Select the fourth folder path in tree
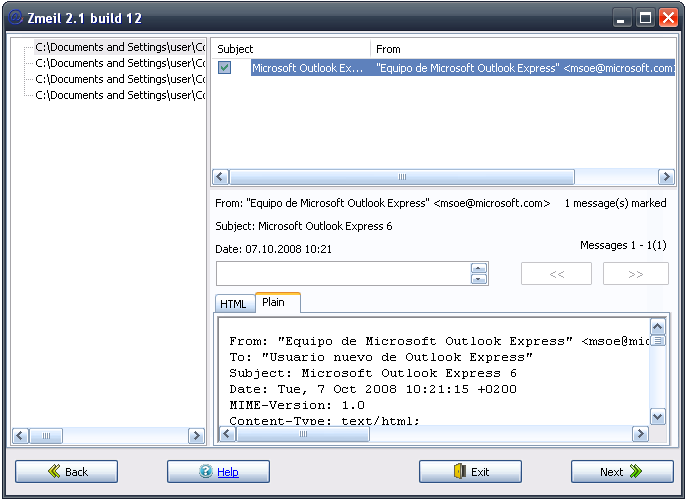 click(x=120, y=95)
